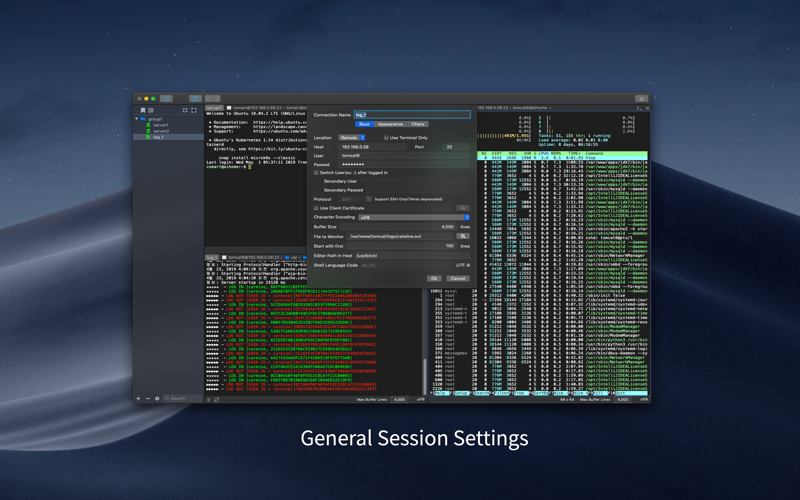This screenshot has width=800, height=500.
Task: Click the Editor Path in Host field
Action: tap(412, 256)
